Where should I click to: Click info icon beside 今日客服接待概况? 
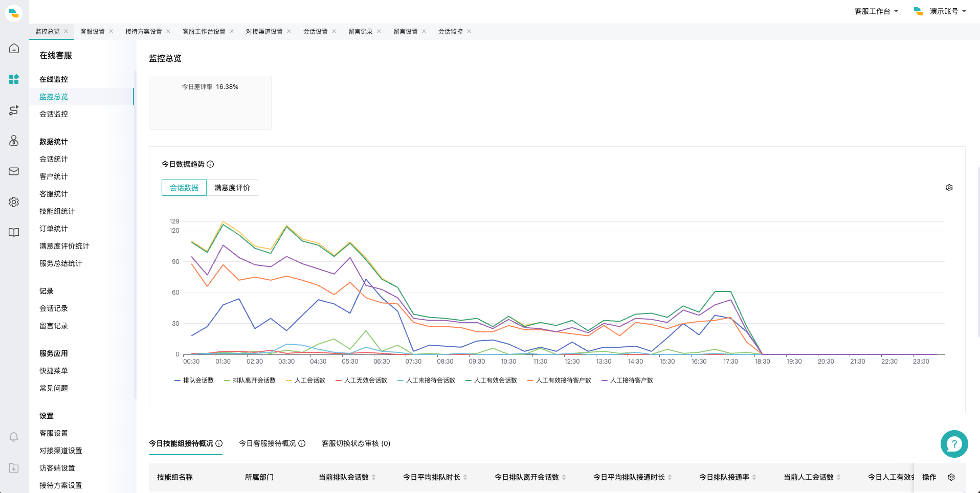[x=302, y=443]
